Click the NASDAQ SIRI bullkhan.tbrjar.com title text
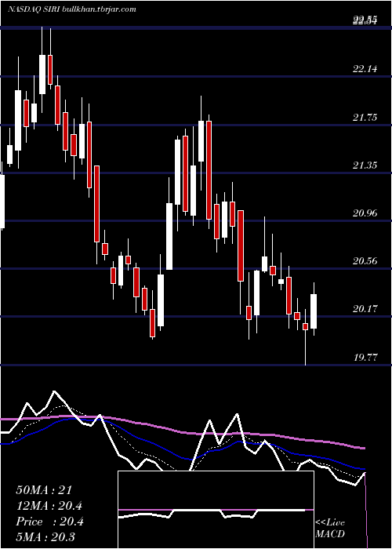The image size is (392, 549). tap(72, 9)
